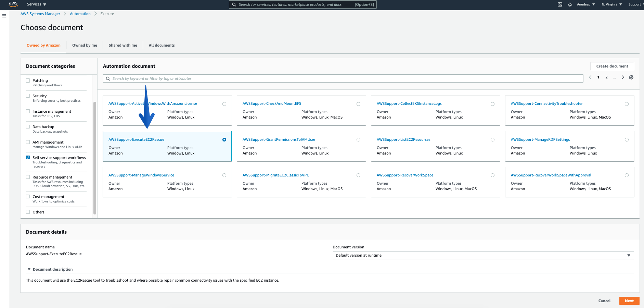Image resolution: width=644 pixels, height=308 pixels.
Task: Click the magnifier in the top services search
Action: point(234,4)
